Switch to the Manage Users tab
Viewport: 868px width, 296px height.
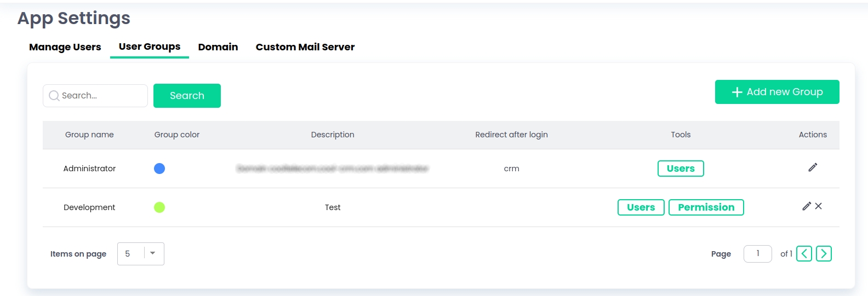[x=65, y=47]
